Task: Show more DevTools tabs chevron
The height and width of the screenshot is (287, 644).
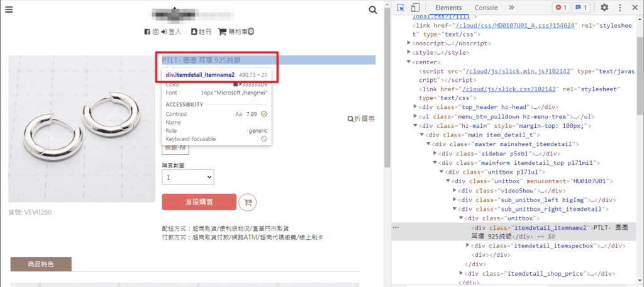Action: 511,8
